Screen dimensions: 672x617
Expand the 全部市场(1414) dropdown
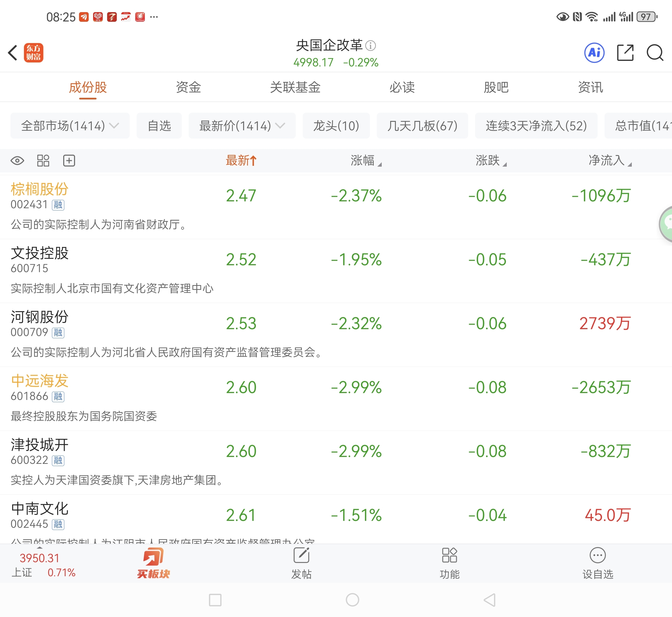(x=70, y=126)
